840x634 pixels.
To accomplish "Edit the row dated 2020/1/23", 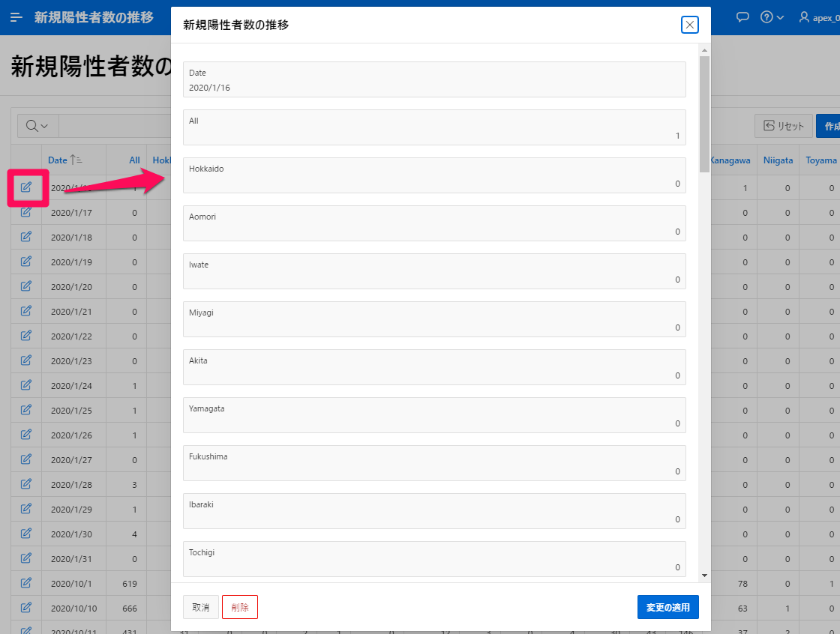I will [25, 360].
